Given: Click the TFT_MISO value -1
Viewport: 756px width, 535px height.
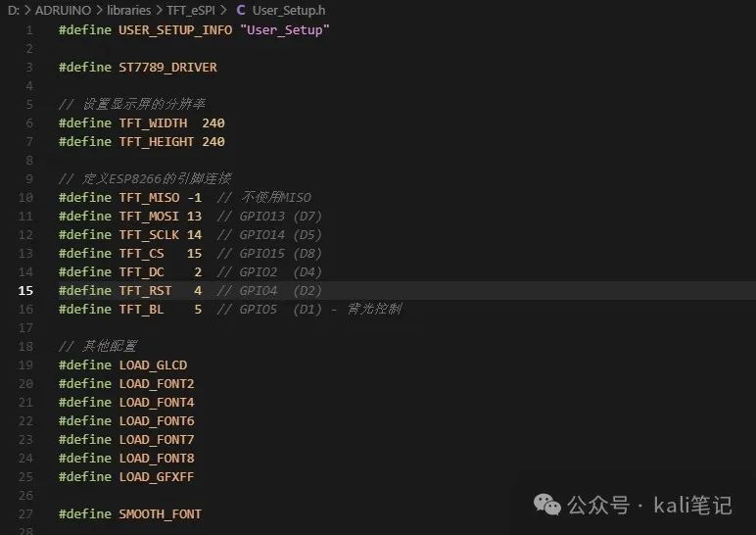Looking at the screenshot, I should tap(194, 198).
